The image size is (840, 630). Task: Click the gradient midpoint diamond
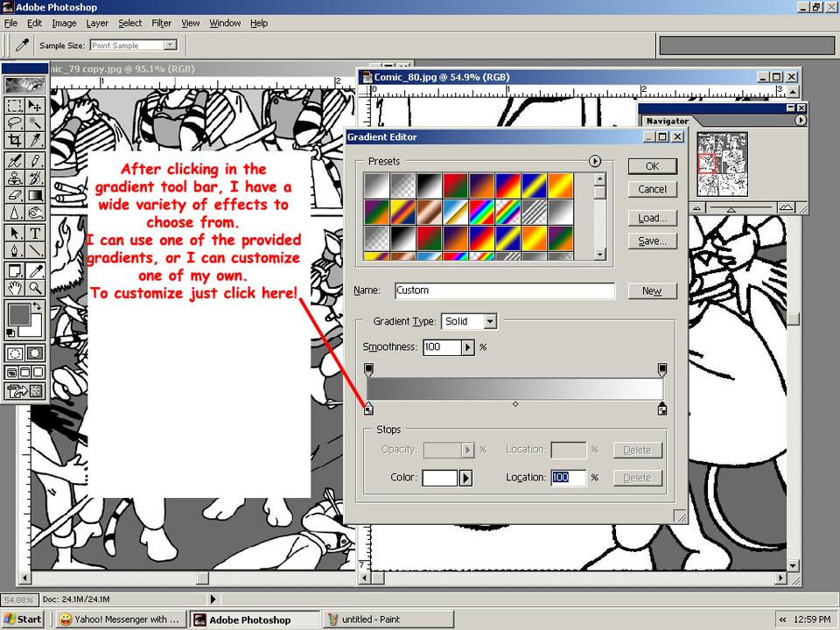click(x=515, y=404)
